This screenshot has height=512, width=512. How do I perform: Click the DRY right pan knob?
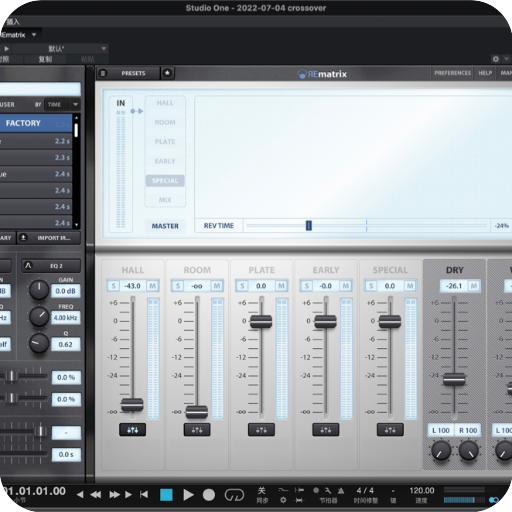(468, 451)
